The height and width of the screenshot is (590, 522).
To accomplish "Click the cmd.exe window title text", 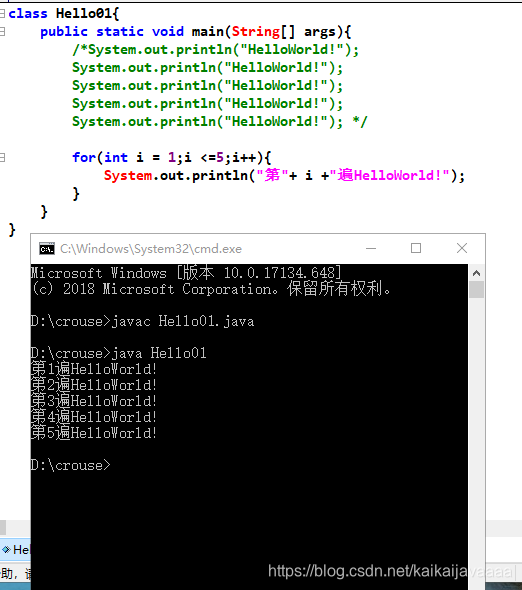I will pyautogui.click(x=151, y=249).
